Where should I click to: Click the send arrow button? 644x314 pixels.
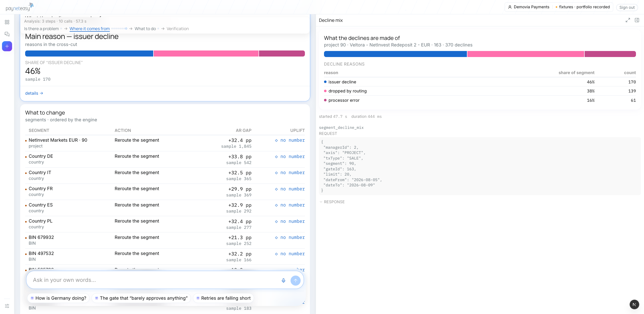[296, 280]
